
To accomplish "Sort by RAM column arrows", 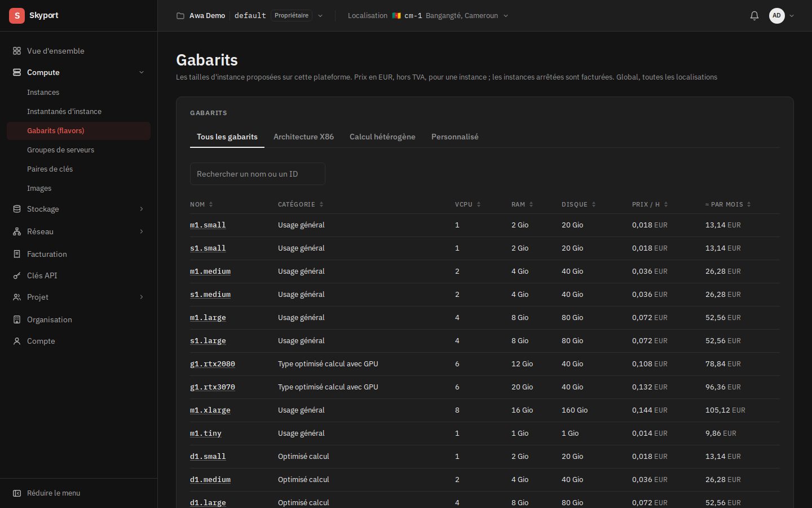I will tap(531, 204).
